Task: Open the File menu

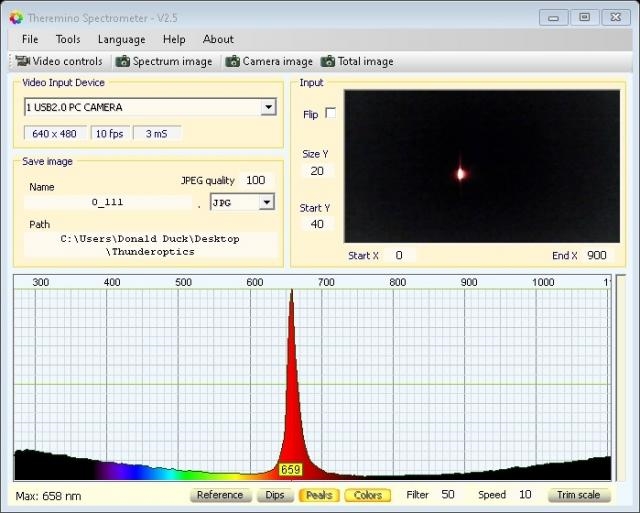Action: coord(30,39)
